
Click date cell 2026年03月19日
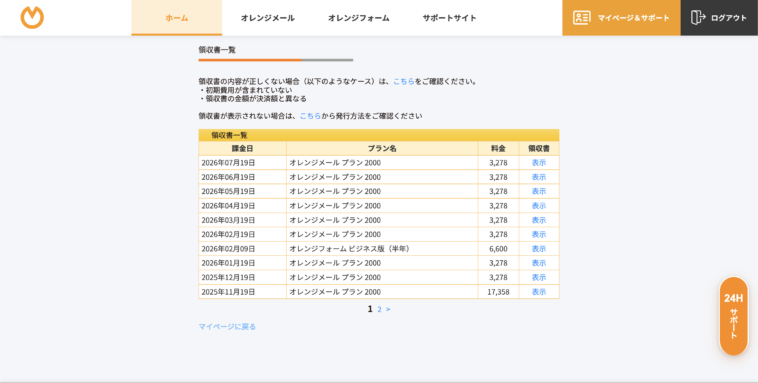(242, 220)
